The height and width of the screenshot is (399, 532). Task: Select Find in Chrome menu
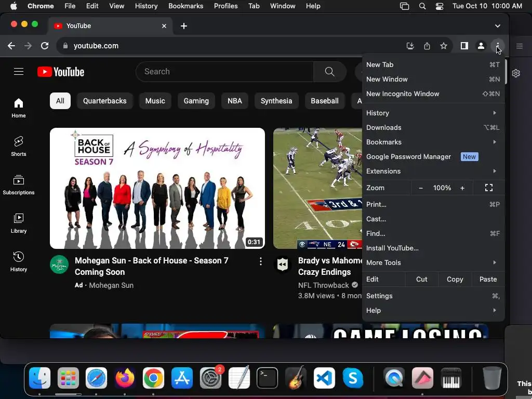[x=433, y=233]
